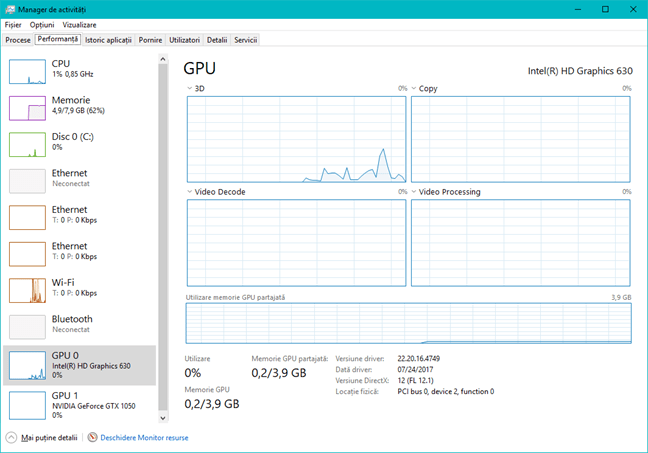Select the Neconectat Ethernet adapter entry
The height and width of the screenshot is (453, 648).
point(79,181)
